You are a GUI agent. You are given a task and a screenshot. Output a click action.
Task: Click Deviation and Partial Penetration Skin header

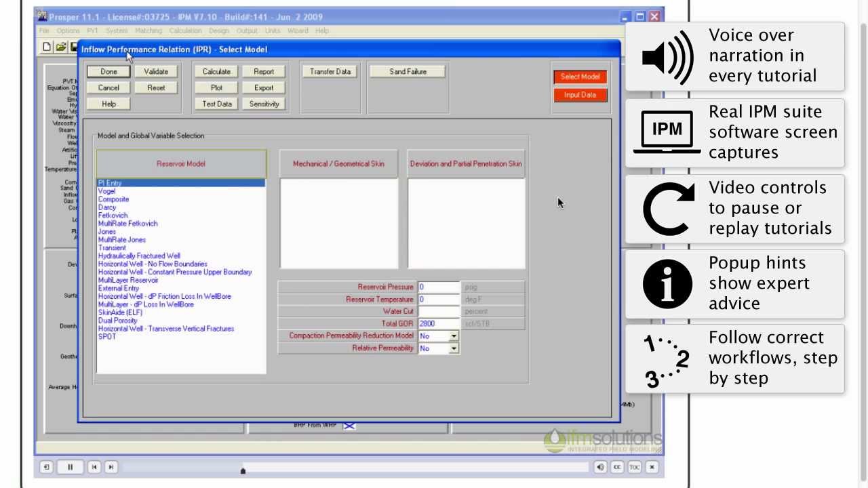[466, 164]
